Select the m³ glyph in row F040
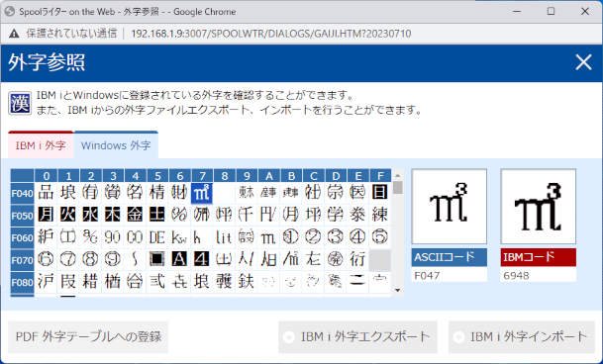The height and width of the screenshot is (364, 603). [x=202, y=193]
